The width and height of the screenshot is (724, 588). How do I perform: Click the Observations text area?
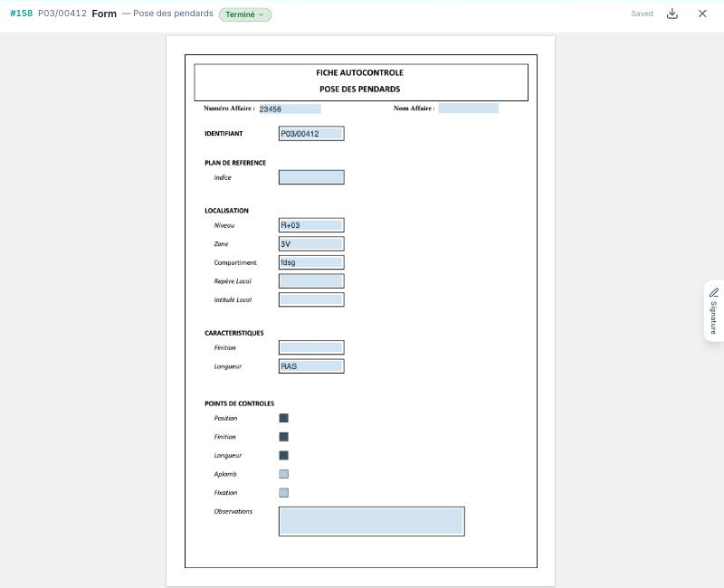coord(372,522)
